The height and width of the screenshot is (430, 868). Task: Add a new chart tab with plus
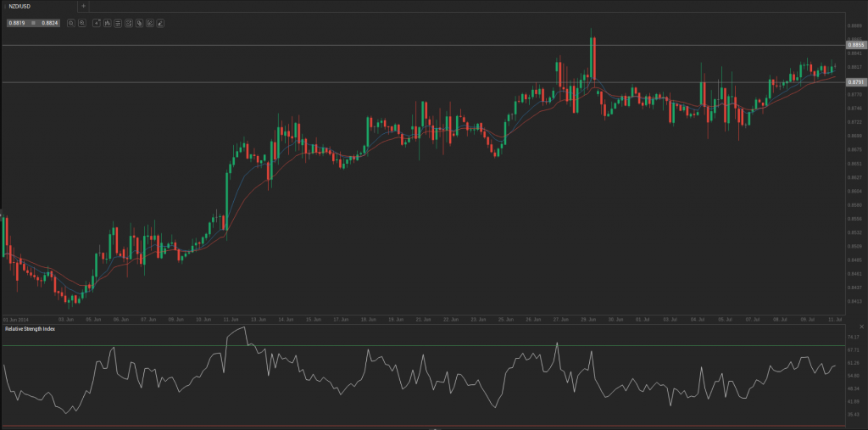pyautogui.click(x=83, y=6)
